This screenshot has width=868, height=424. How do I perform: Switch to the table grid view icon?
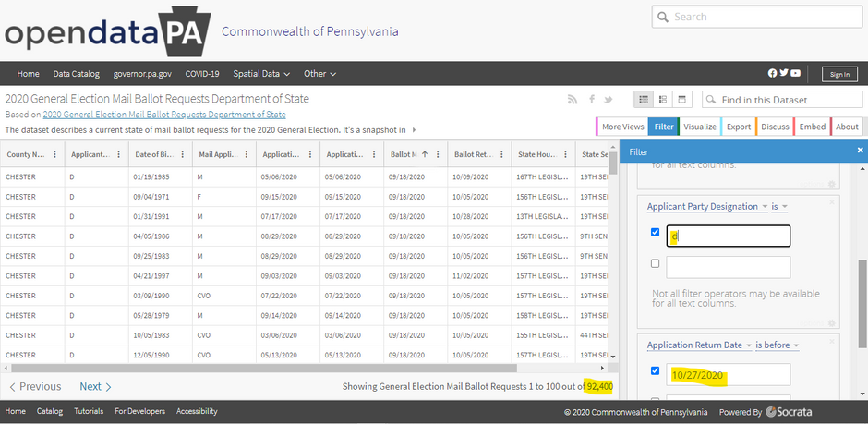(x=644, y=100)
